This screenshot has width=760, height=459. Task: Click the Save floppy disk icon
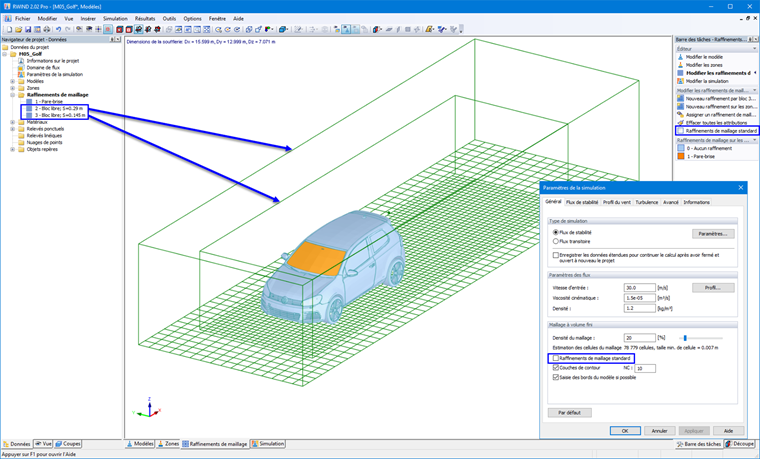click(28, 30)
